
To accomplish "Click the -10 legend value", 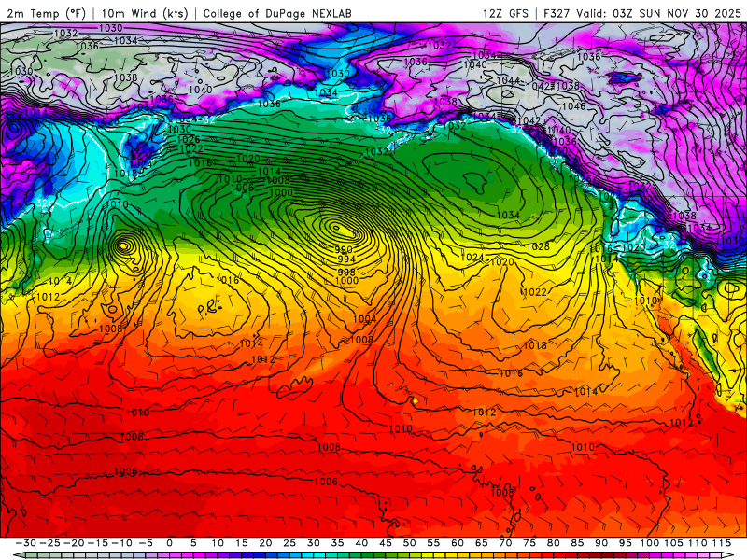I will [122, 543].
